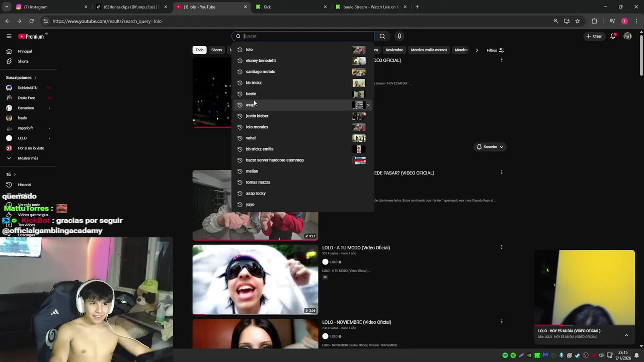This screenshot has width=644, height=362.
Task: Open the new tab plus button
Action: [x=417, y=7]
